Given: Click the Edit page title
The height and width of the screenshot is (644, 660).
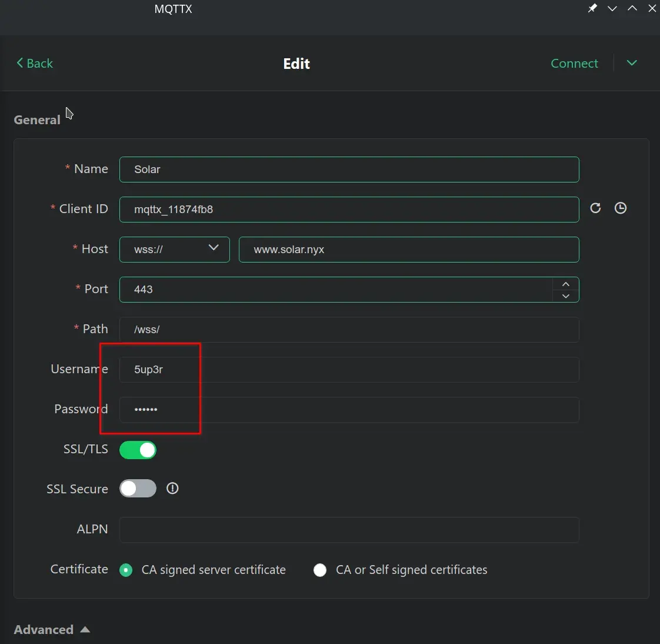Looking at the screenshot, I should [x=296, y=64].
